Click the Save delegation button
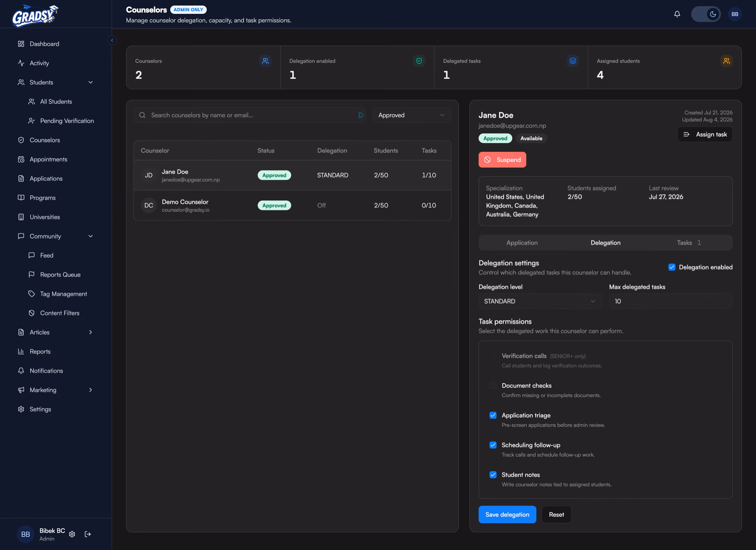The height and width of the screenshot is (550, 756). pyautogui.click(x=507, y=514)
